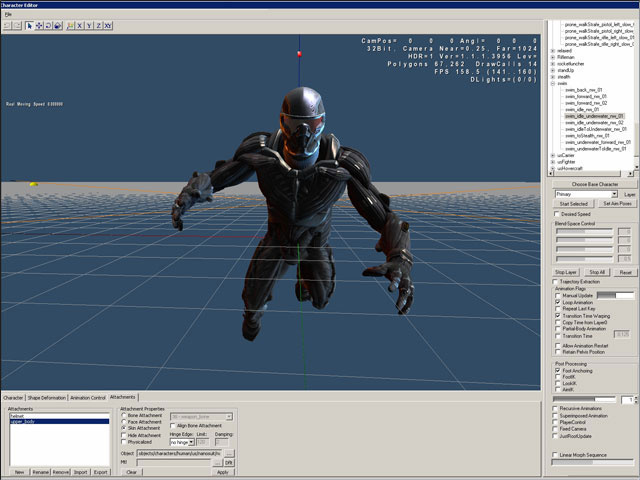640x480 pixels.
Task: Open the File menu
Action: pos(7,14)
